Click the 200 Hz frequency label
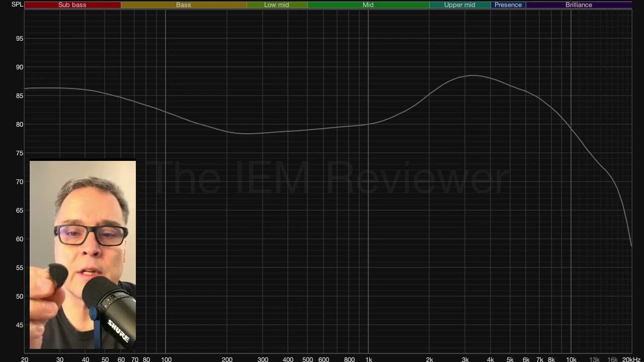Viewport: 644px width, 362px height. pyautogui.click(x=227, y=359)
